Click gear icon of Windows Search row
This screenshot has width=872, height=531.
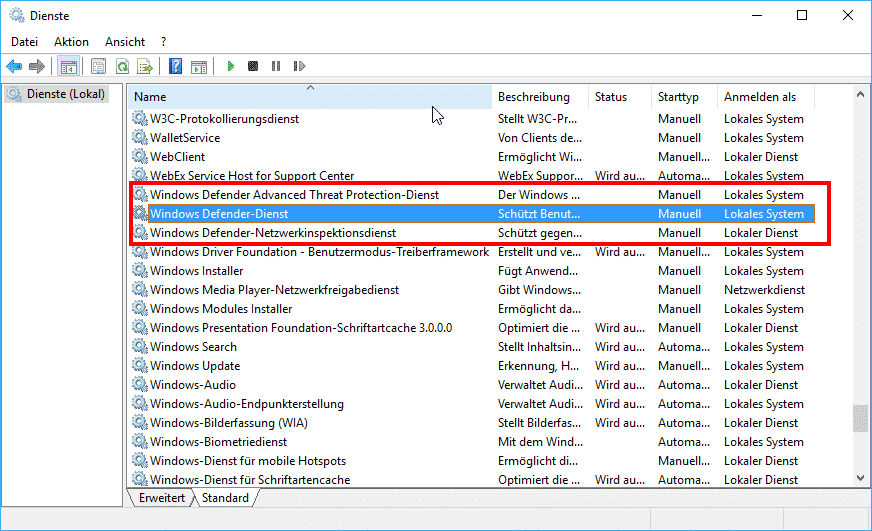pyautogui.click(x=140, y=346)
